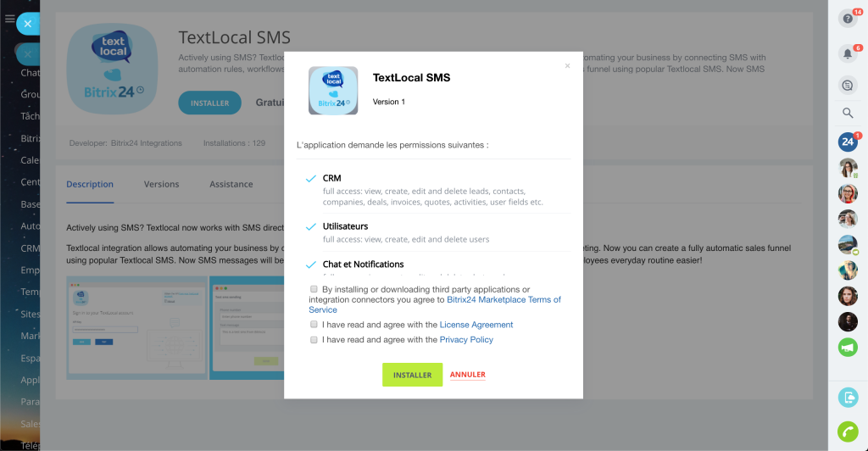Open the chat messages bubble icon
This screenshot has width=868, height=451.
(x=847, y=85)
